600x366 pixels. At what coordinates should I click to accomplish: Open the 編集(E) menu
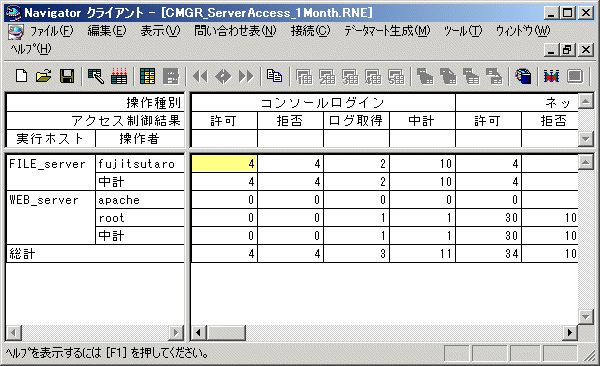pos(107,31)
